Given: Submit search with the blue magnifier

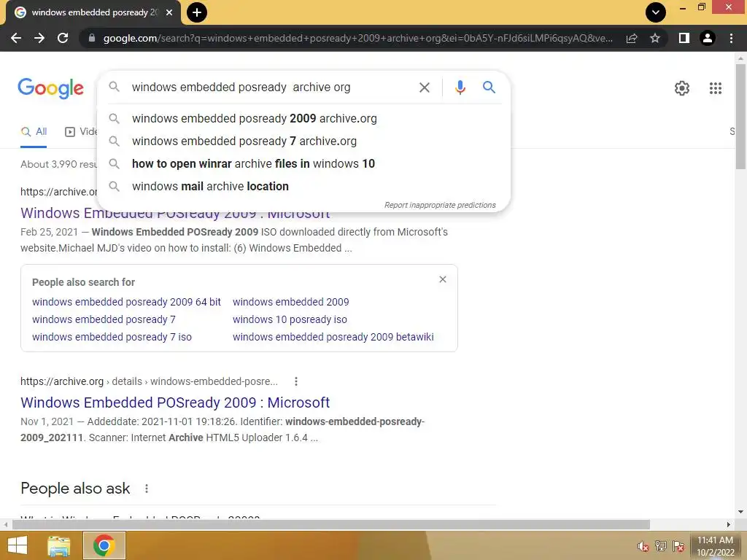Looking at the screenshot, I should click(x=489, y=87).
